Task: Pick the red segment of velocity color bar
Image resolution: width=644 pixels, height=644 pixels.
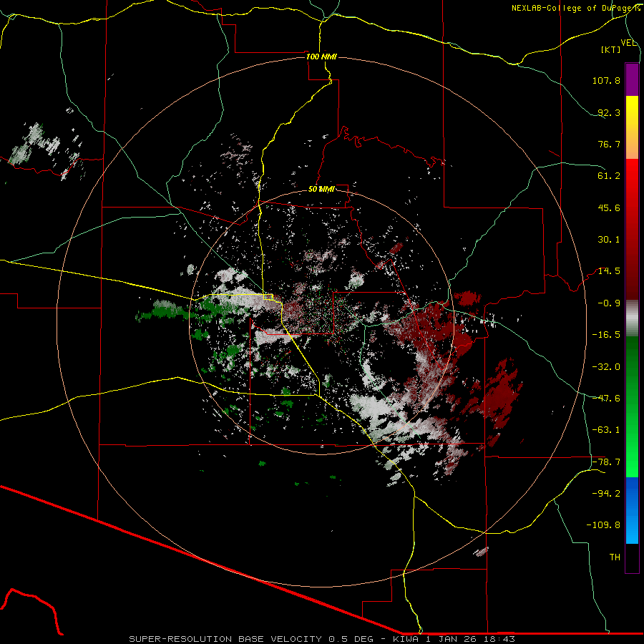Action: pos(632,229)
